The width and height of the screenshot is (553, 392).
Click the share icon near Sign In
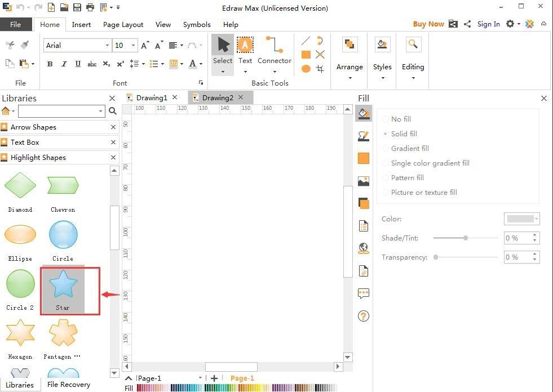coord(467,24)
